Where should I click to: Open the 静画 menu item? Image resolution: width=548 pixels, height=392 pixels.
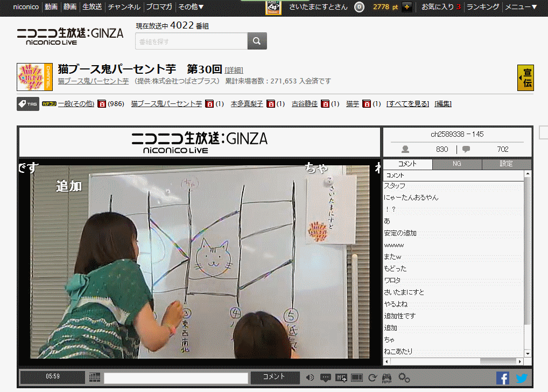(x=70, y=7)
